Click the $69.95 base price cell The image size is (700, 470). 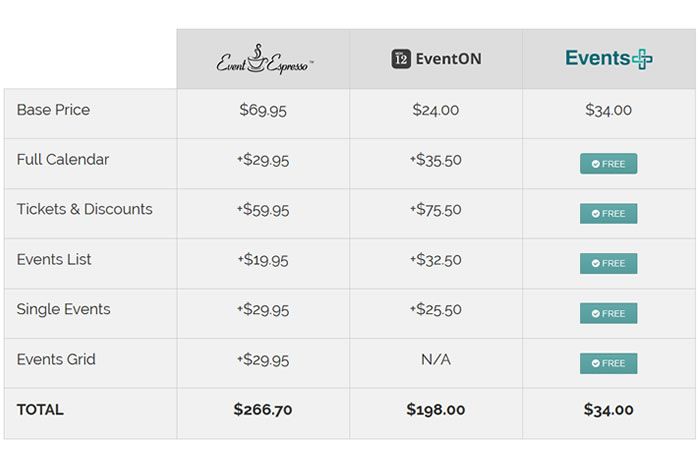tap(263, 110)
